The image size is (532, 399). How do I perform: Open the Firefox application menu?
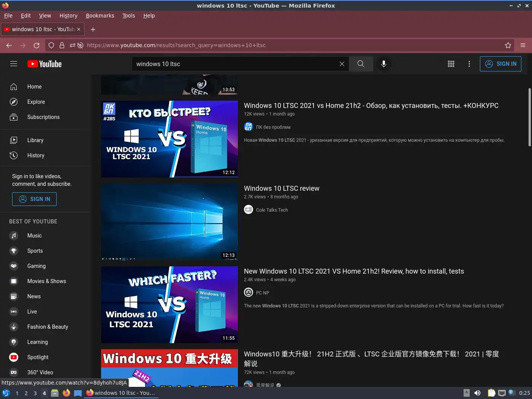coord(523,45)
